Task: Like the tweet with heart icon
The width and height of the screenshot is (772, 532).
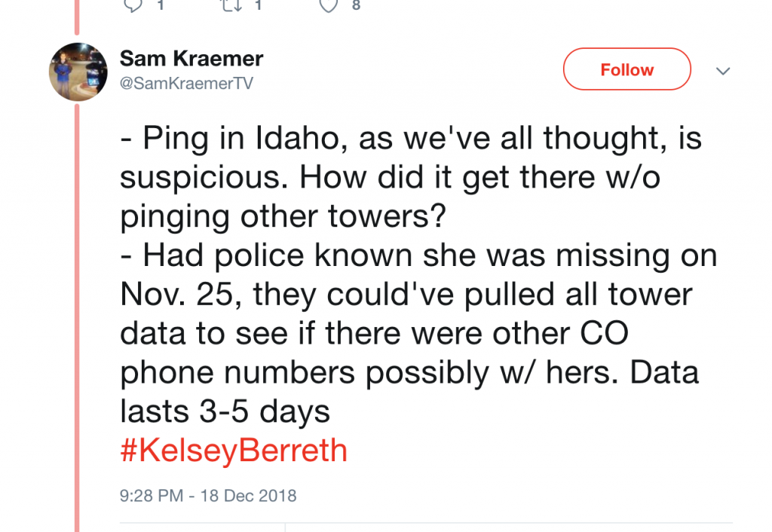Action: tap(328, 4)
